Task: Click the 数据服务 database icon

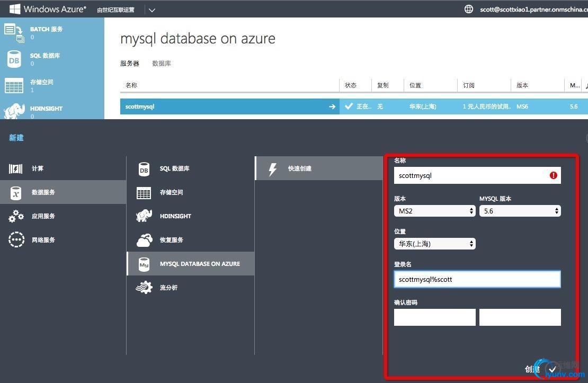Action: (16, 192)
